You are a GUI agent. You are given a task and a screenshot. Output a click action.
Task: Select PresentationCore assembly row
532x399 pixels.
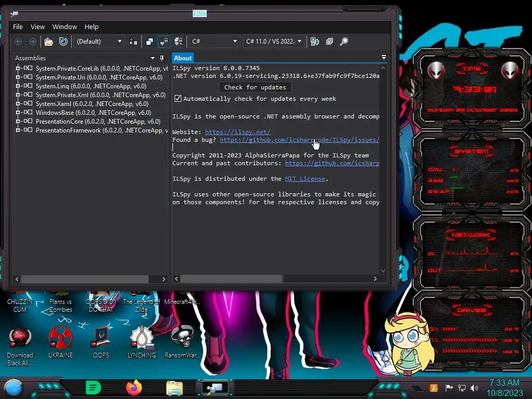point(98,122)
